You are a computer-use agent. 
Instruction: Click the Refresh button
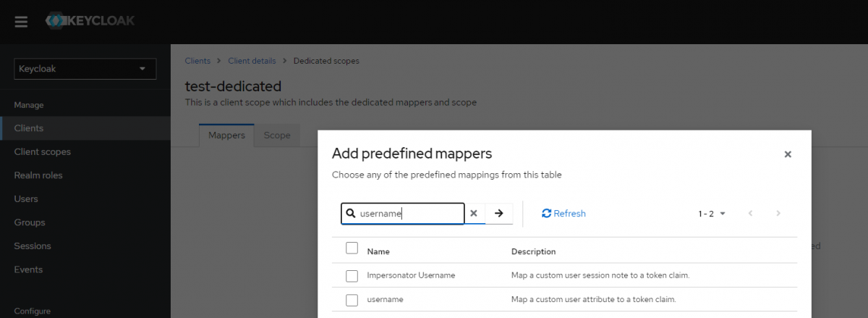563,214
